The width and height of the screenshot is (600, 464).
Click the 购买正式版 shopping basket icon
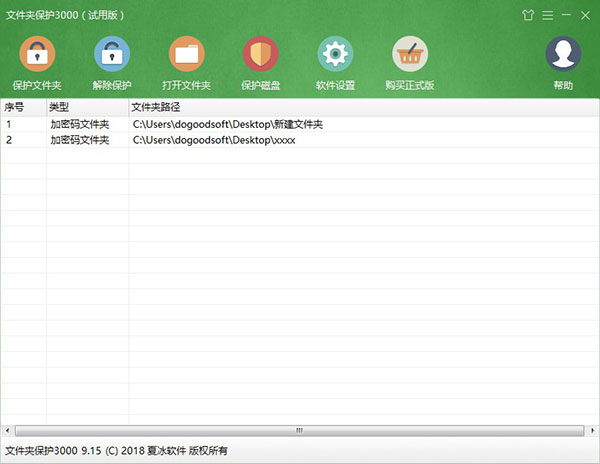410,55
